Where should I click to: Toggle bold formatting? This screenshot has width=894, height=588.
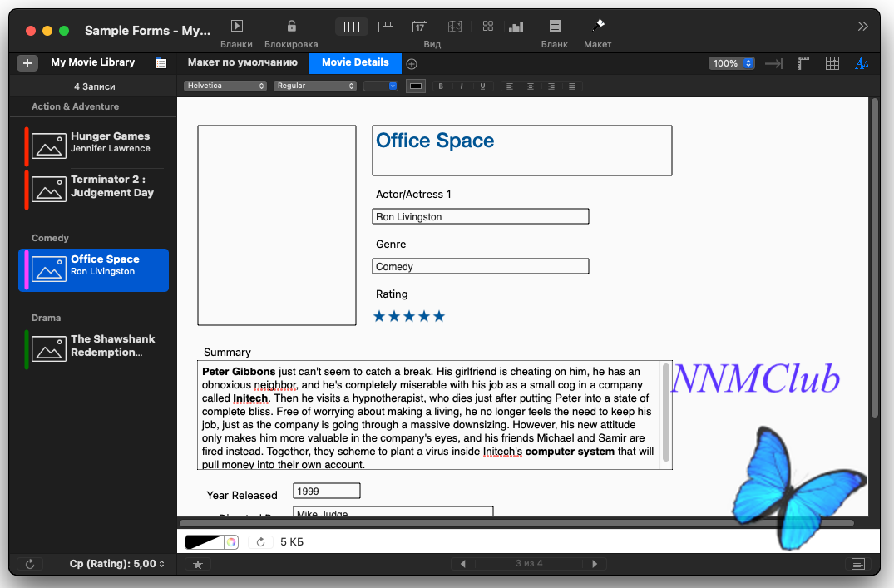[x=441, y=86]
